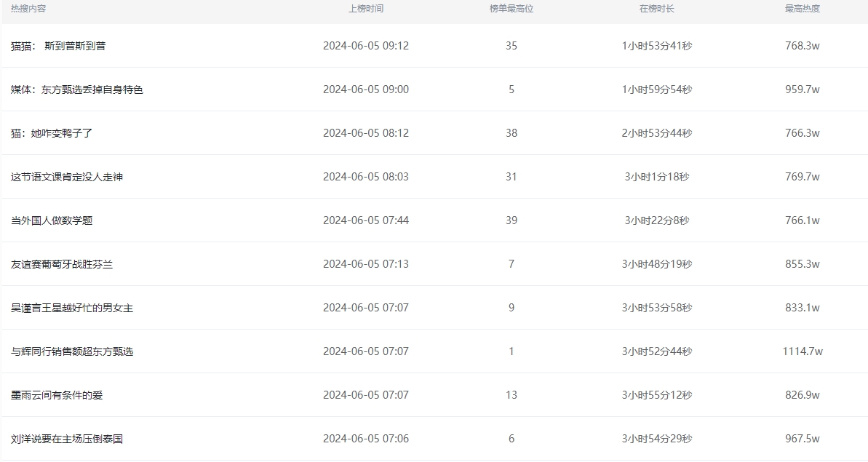
Task: Select the time 2024-06-05 07:06
Action: click(x=366, y=439)
